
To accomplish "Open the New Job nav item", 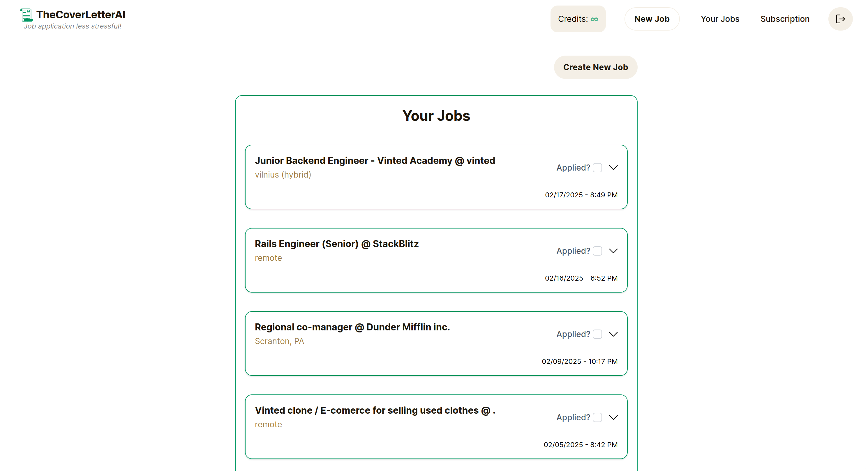I will coord(652,19).
